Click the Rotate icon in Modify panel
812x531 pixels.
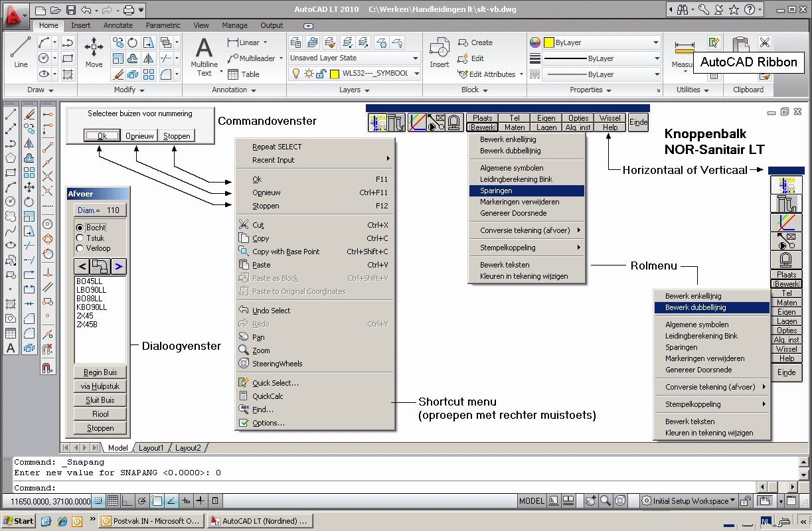[133, 42]
